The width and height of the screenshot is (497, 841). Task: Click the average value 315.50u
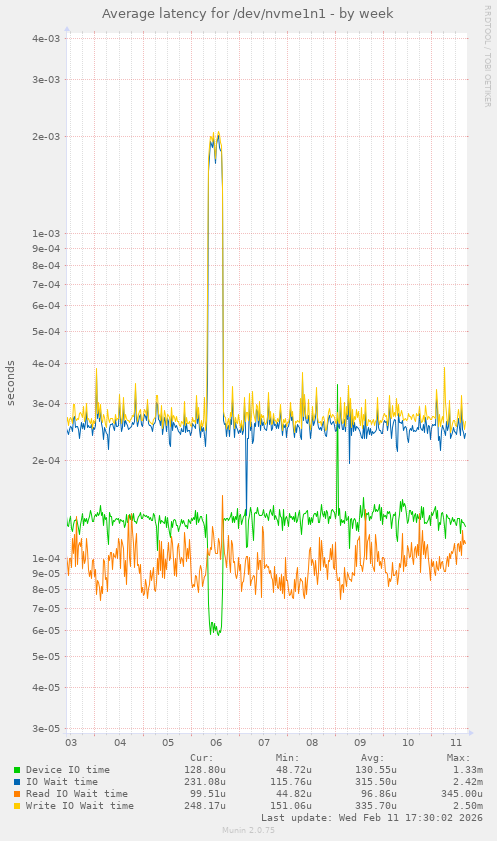click(376, 781)
